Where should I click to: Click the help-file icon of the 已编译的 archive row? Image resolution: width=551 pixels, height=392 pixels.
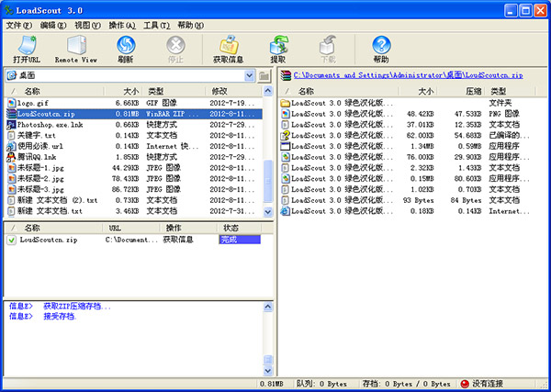point(286,136)
